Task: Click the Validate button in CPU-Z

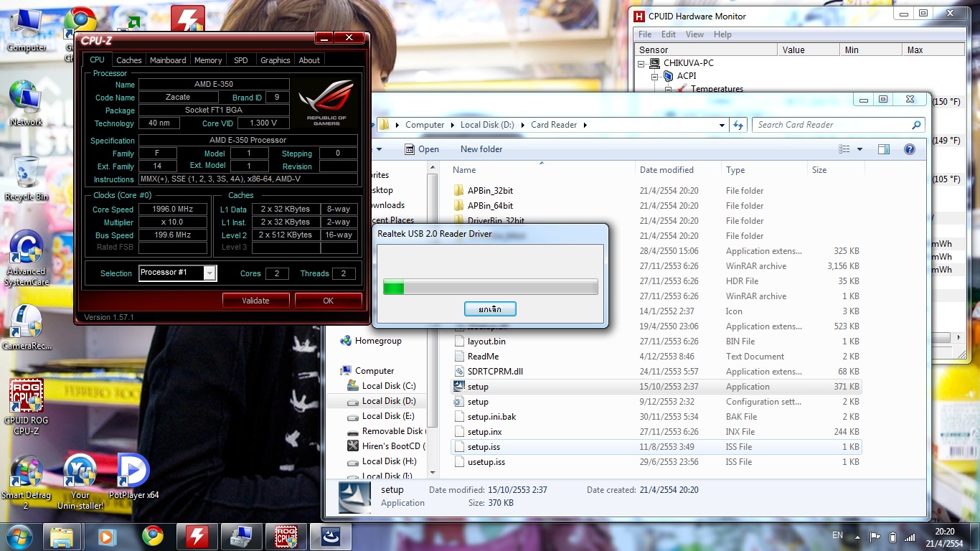Action: pyautogui.click(x=255, y=301)
